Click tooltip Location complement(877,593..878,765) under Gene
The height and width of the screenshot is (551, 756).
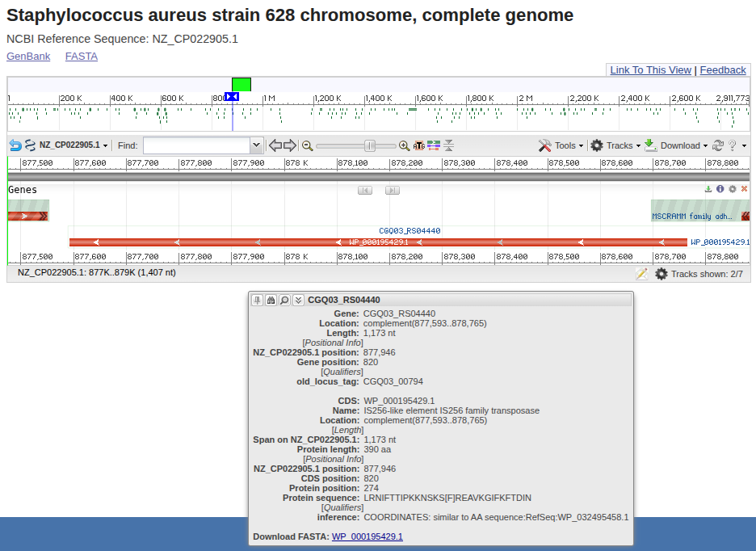point(425,323)
